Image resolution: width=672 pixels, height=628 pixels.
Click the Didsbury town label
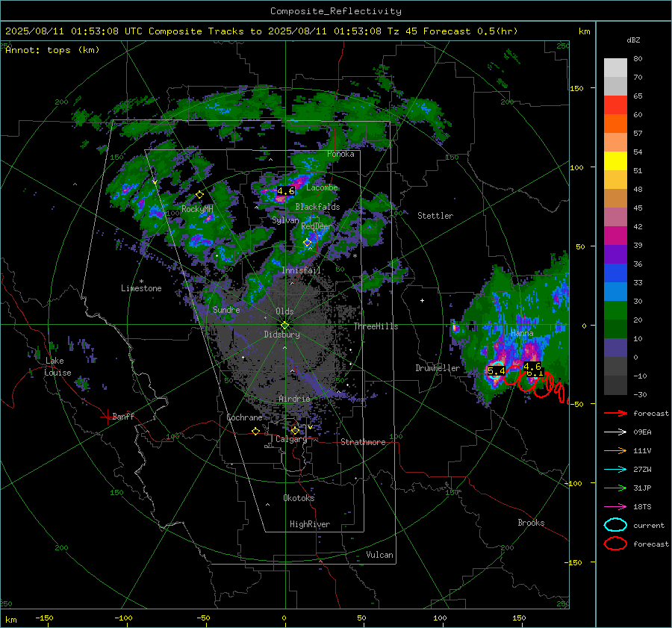(281, 335)
